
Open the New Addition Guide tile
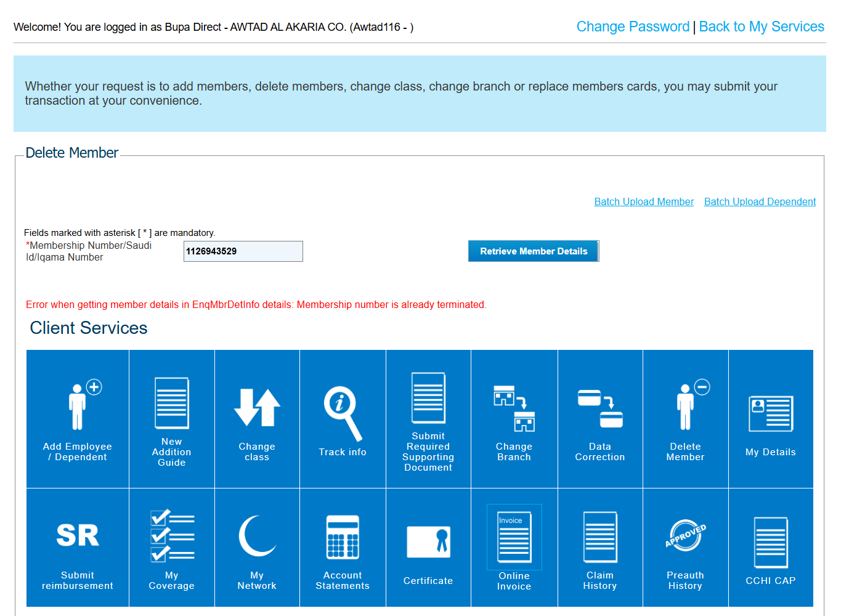(x=172, y=419)
